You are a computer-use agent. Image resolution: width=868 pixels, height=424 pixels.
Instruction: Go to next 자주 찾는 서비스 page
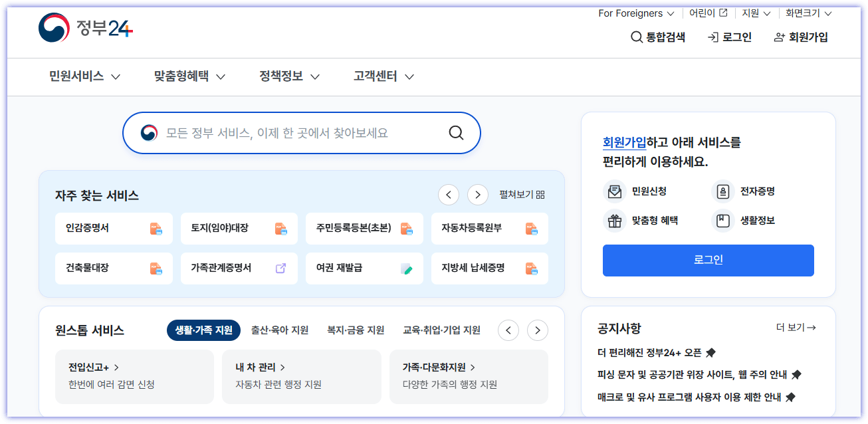click(478, 195)
